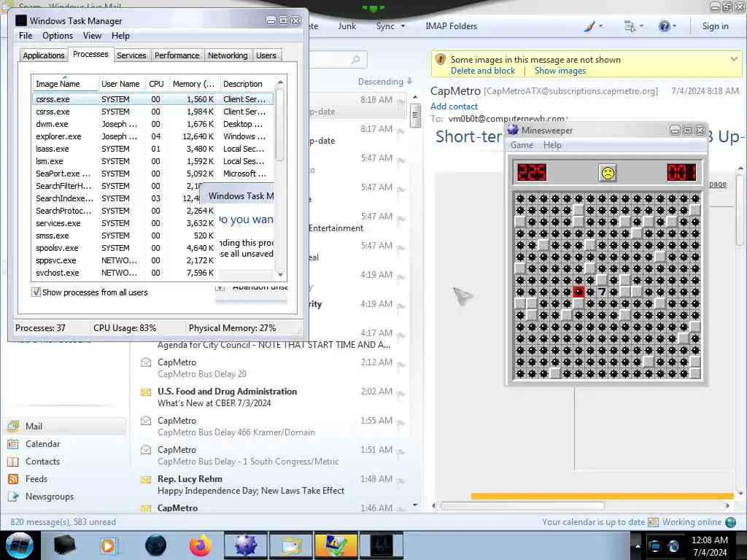Open Minesweeper Help menu
The height and width of the screenshot is (560, 747).
(552, 145)
